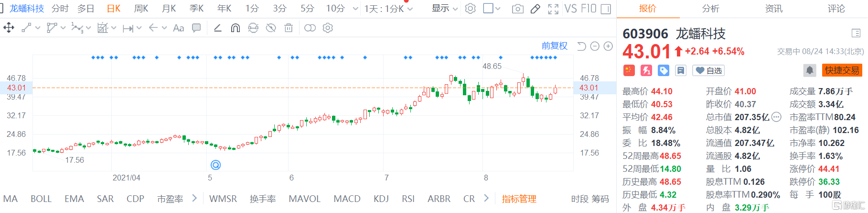The image size is (868, 213).
Task: Add stock to 自选 watchlist
Action: click(x=708, y=70)
